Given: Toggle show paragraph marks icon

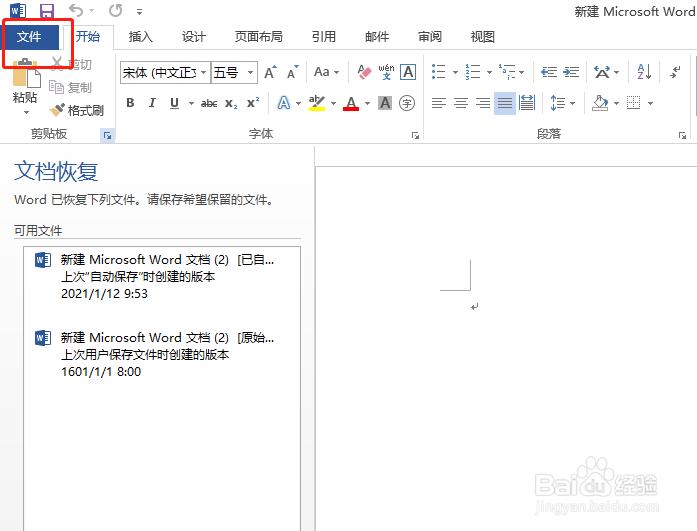Looking at the screenshot, I should [x=676, y=72].
